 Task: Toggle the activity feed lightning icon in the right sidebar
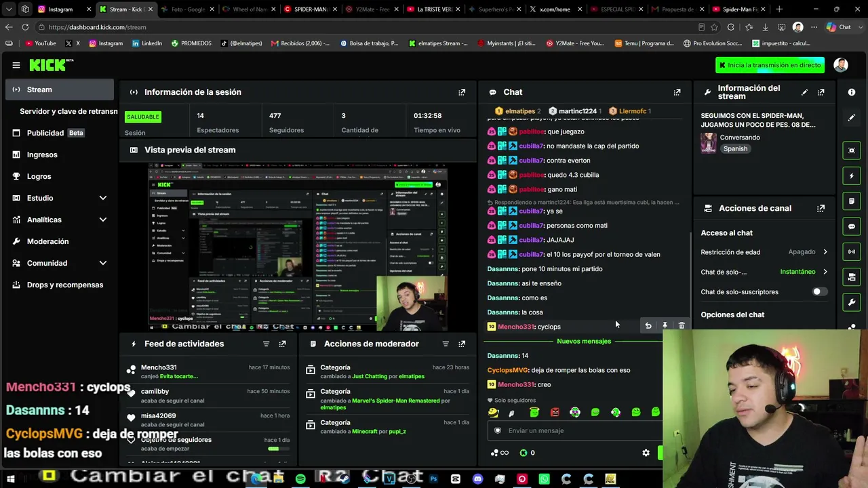pyautogui.click(x=852, y=176)
